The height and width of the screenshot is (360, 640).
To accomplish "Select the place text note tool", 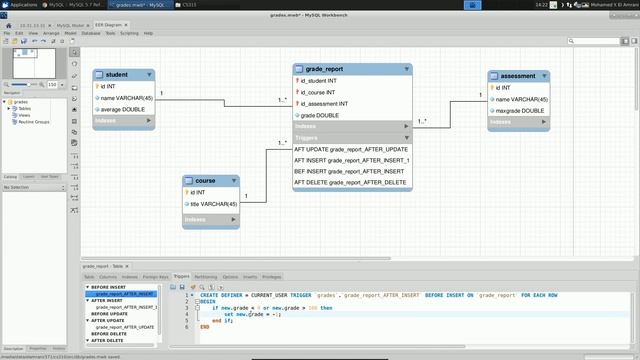I will point(74,99).
